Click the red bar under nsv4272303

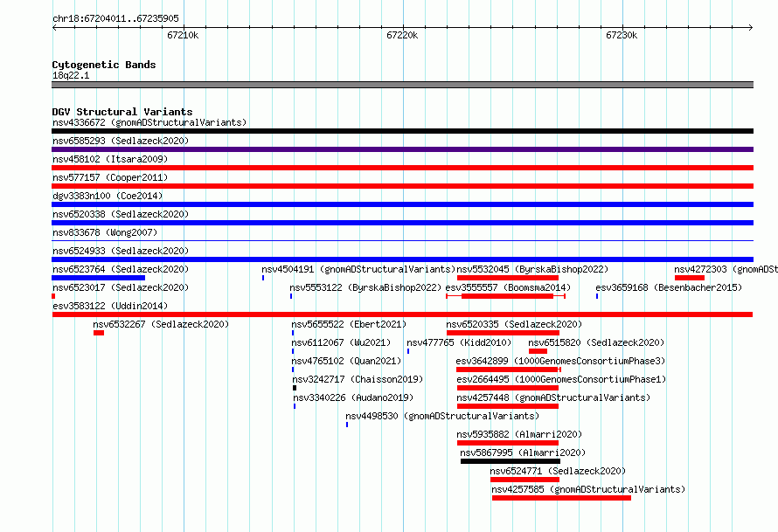[x=690, y=278]
